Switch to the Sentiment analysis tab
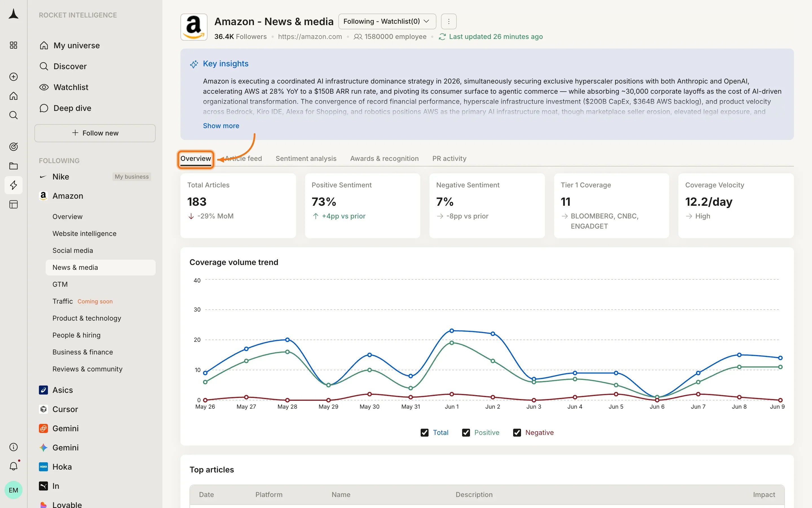The width and height of the screenshot is (812, 508). pyautogui.click(x=306, y=159)
